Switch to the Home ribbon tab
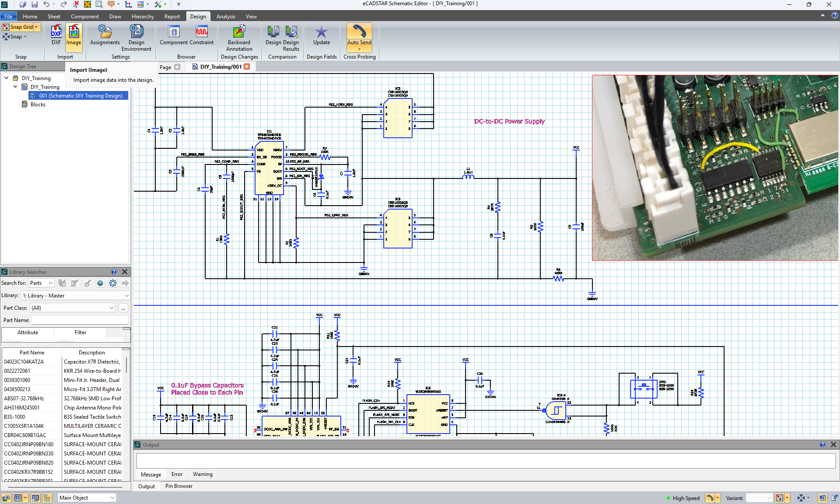 coord(30,16)
